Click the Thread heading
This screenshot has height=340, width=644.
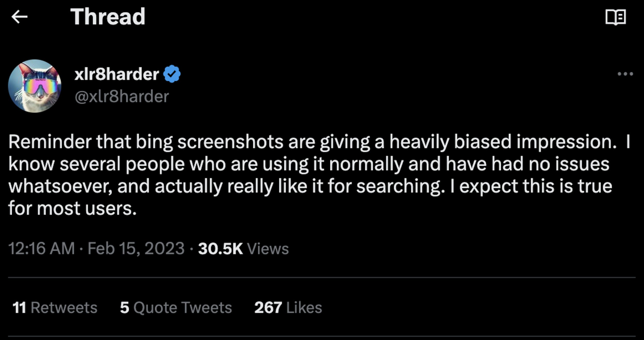pos(108,17)
